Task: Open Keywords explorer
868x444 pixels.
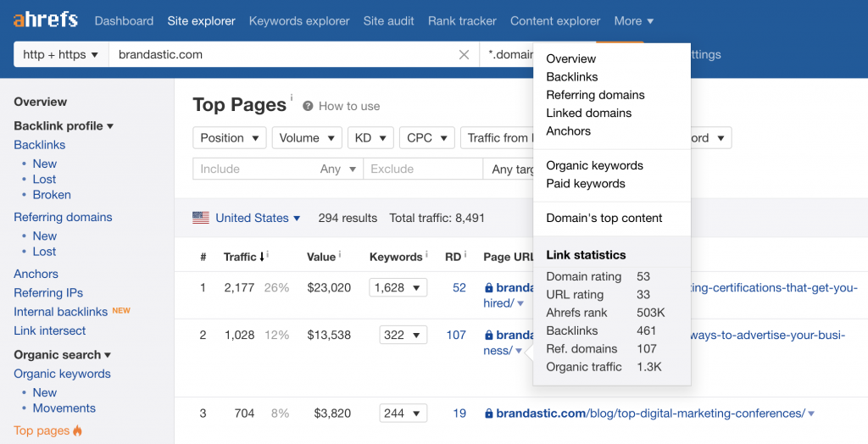Action: pyautogui.click(x=299, y=21)
